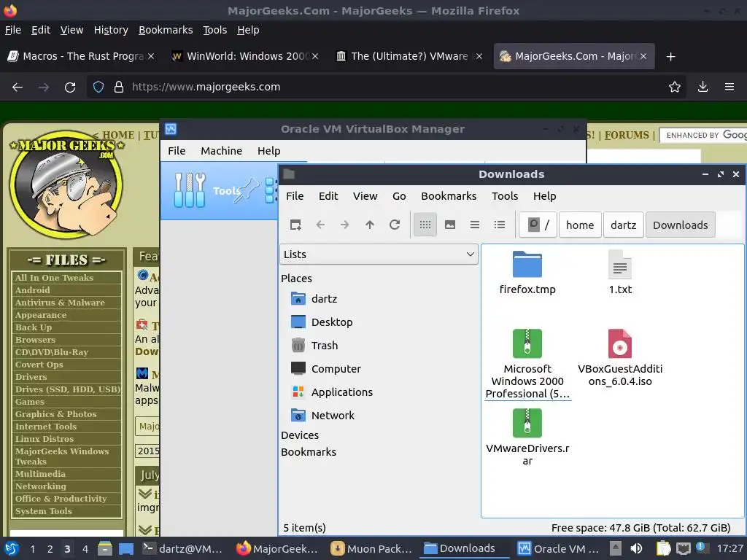The height and width of the screenshot is (560, 747).
Task: Open Tools menu in Downloads window
Action: click(505, 196)
